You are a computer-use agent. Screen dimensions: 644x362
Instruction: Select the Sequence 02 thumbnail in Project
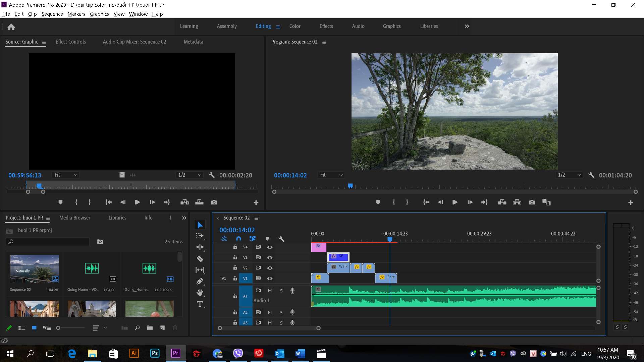(x=35, y=269)
